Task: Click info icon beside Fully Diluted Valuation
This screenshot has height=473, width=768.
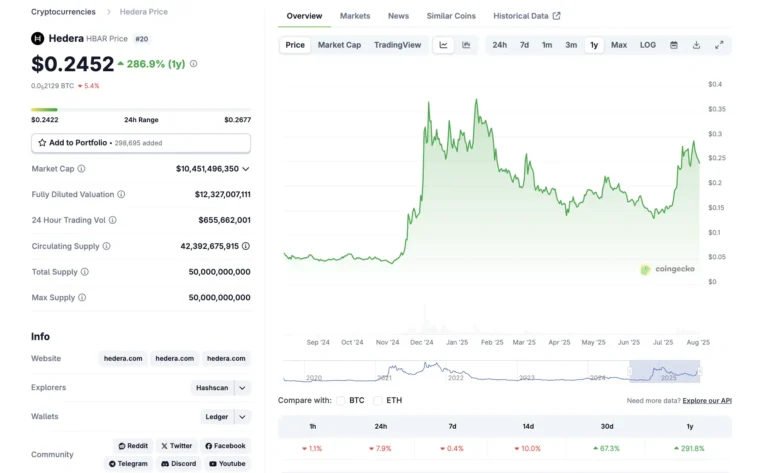Action: (x=121, y=194)
